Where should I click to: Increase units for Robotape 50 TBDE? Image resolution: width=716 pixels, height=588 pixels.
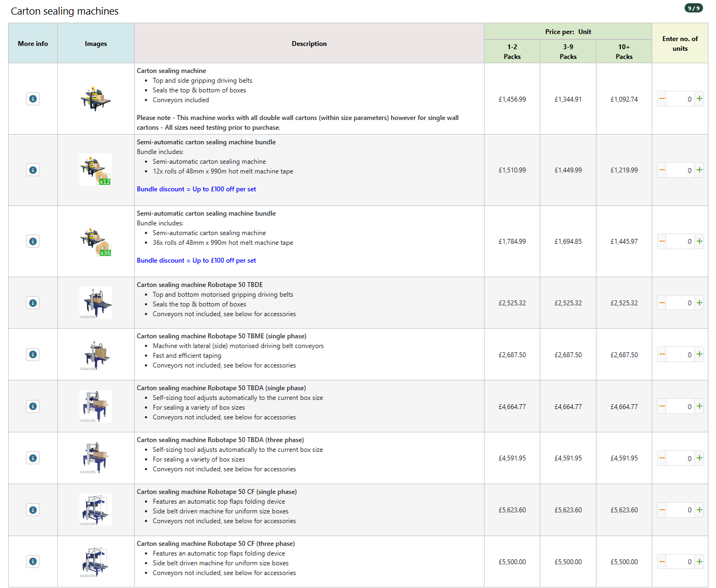point(699,303)
